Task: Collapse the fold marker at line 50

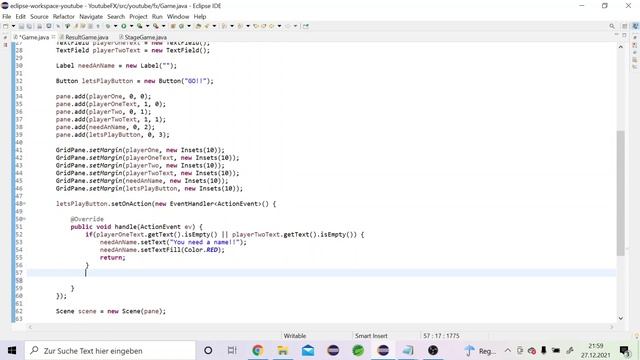Action: point(24,219)
